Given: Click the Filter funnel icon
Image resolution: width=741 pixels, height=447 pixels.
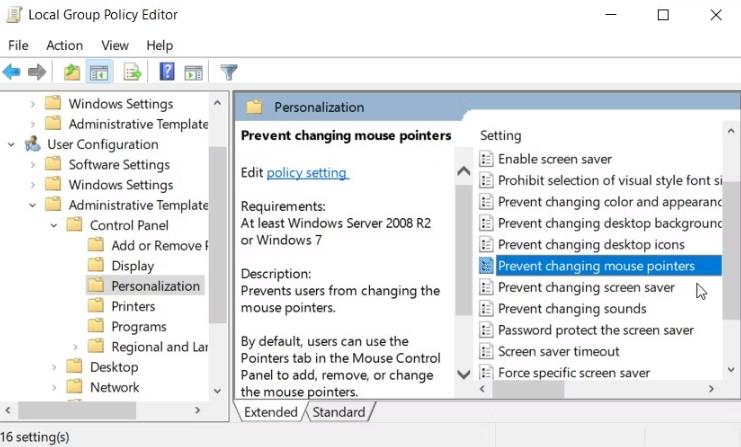Looking at the screenshot, I should [229, 72].
